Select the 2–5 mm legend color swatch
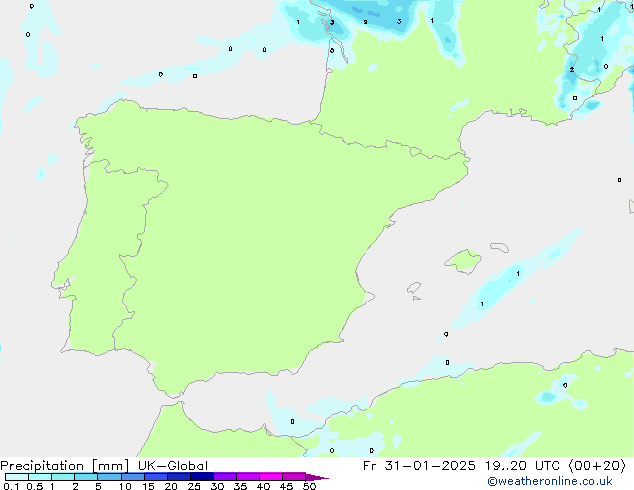Image resolution: width=634 pixels, height=490 pixels. (86, 477)
